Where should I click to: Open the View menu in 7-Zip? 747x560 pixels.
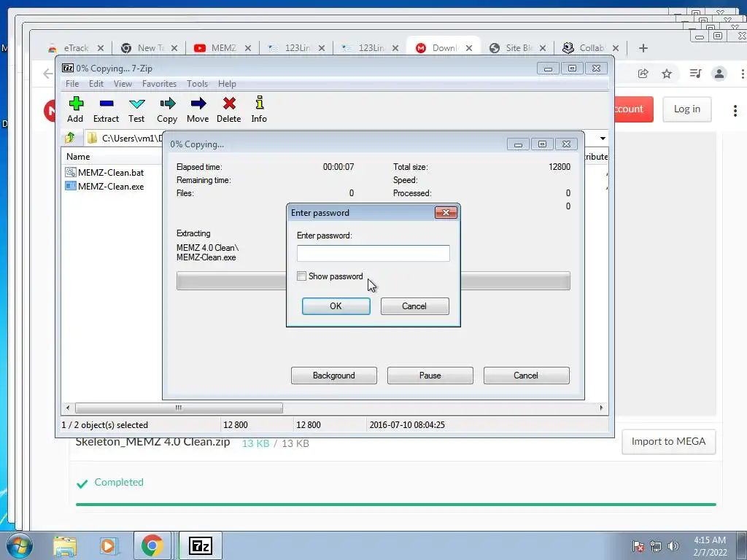click(x=123, y=84)
